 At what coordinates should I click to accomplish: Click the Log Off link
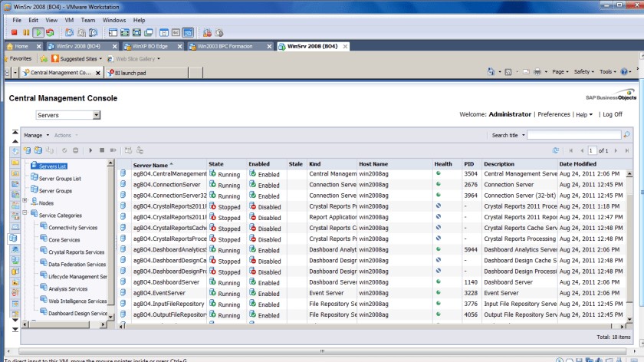pyautogui.click(x=612, y=114)
